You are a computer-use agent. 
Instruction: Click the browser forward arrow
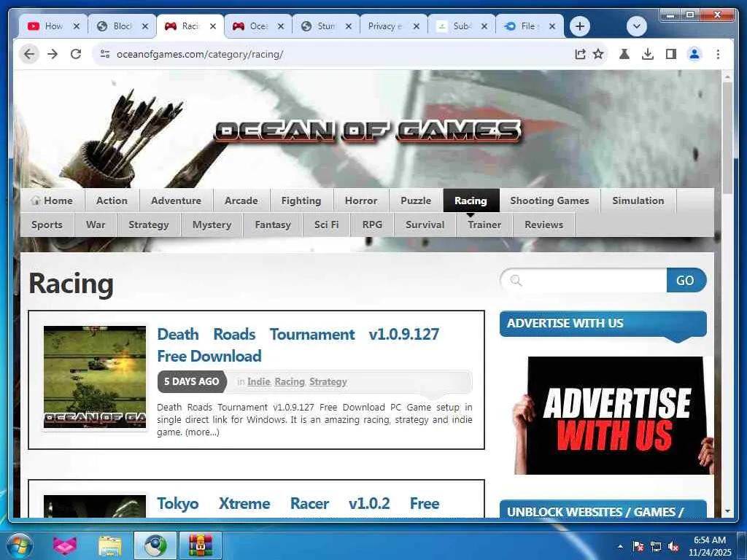(53, 54)
